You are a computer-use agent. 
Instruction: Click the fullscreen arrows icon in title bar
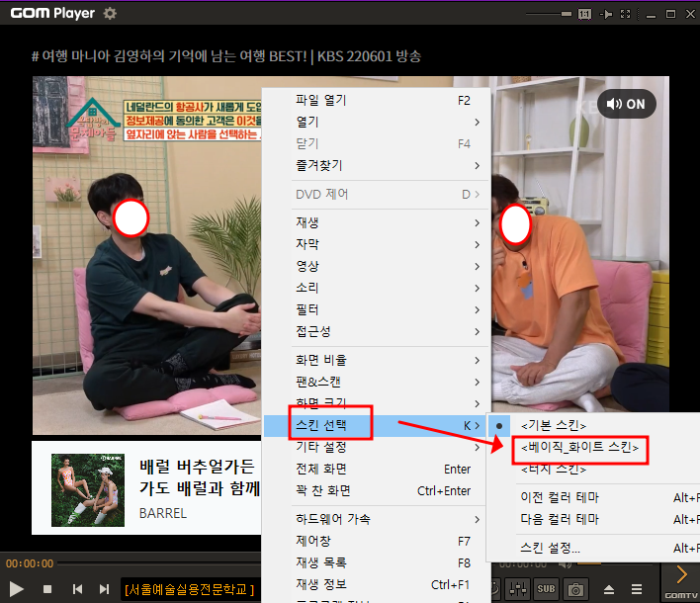tap(626, 14)
